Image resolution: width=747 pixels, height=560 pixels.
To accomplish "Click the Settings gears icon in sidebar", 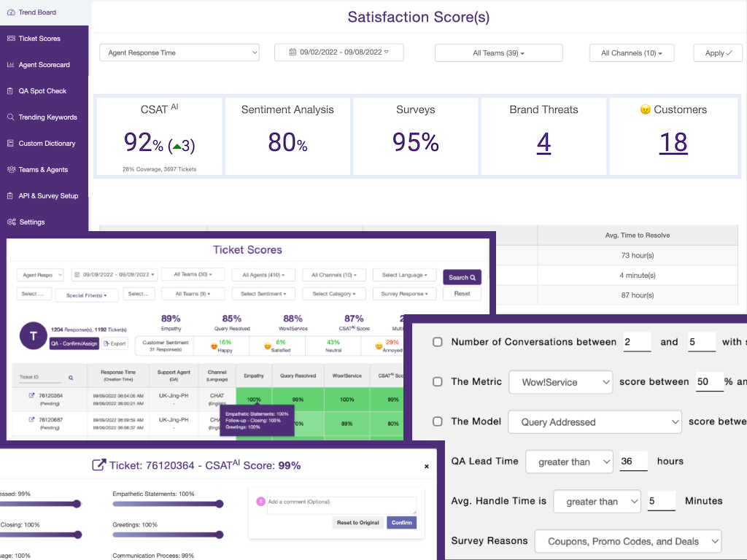I will [10, 222].
